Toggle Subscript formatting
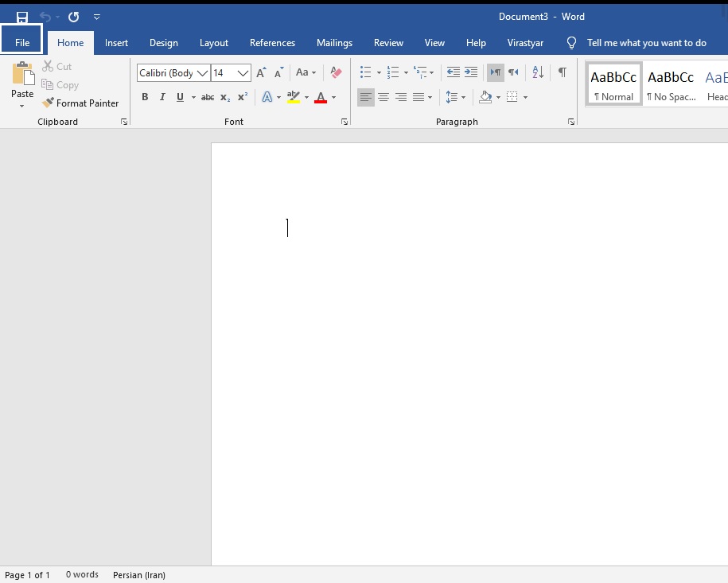The width and height of the screenshot is (728, 583). point(225,97)
